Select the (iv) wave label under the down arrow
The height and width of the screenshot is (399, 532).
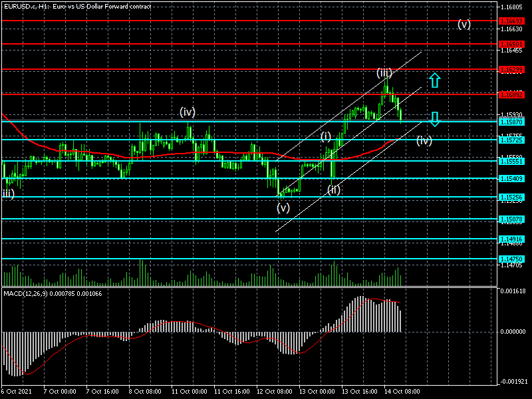[x=424, y=140]
